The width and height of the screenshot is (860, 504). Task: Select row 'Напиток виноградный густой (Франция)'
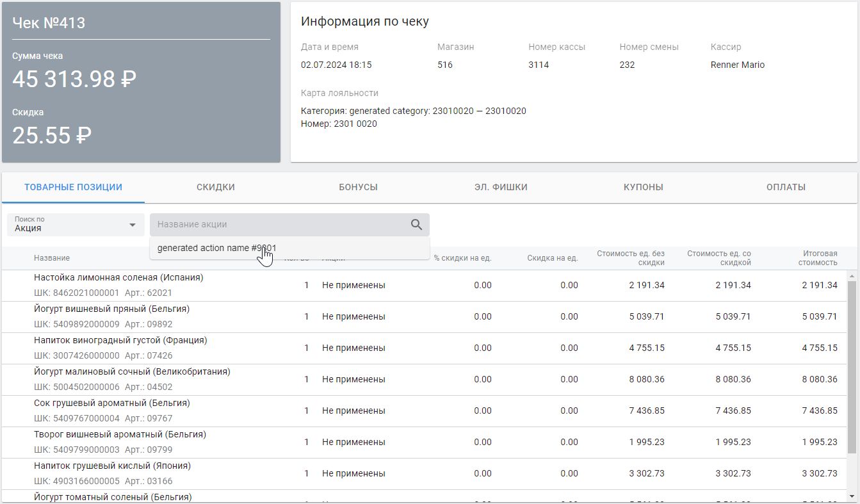point(424,348)
